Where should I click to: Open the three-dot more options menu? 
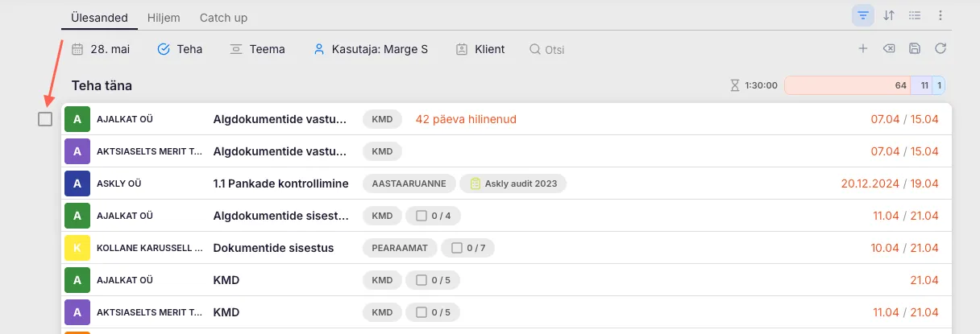[940, 15]
